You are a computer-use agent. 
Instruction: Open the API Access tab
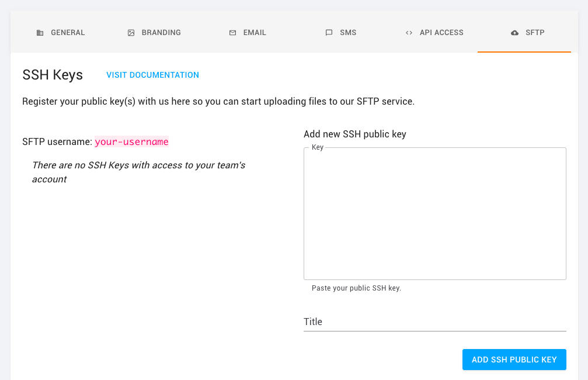441,33
